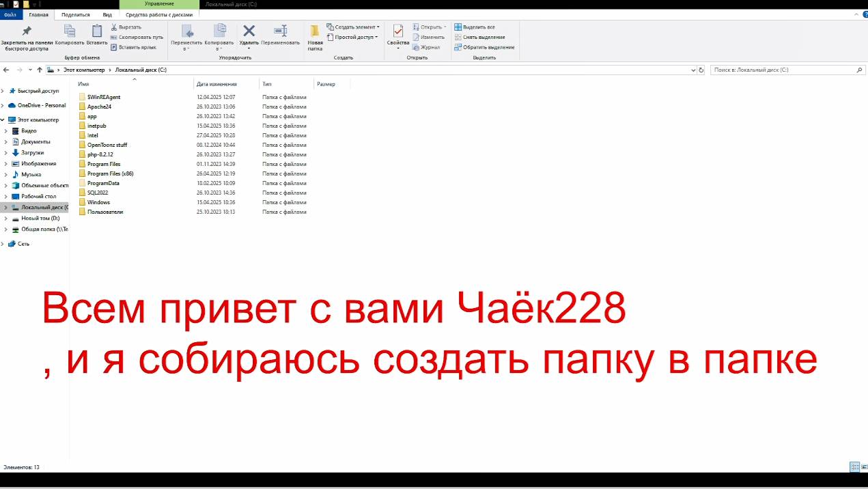Select Музыка in the navigation pane

(31, 174)
